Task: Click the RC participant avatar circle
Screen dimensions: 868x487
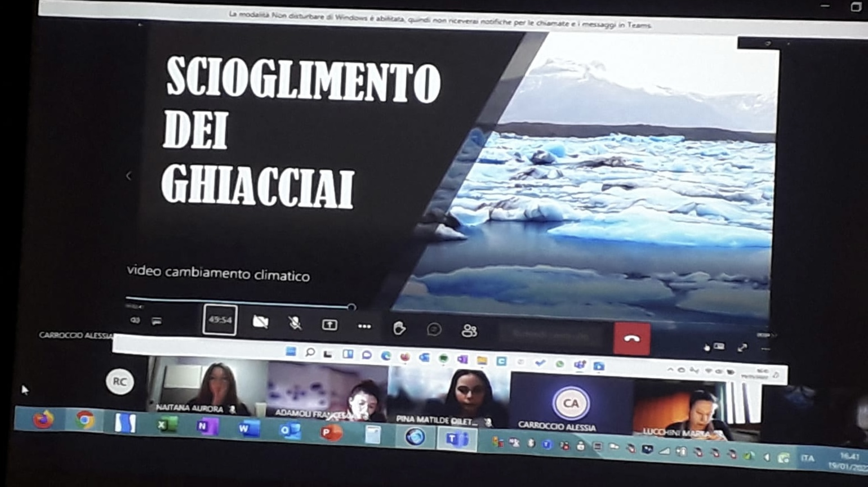Action: [x=119, y=382]
